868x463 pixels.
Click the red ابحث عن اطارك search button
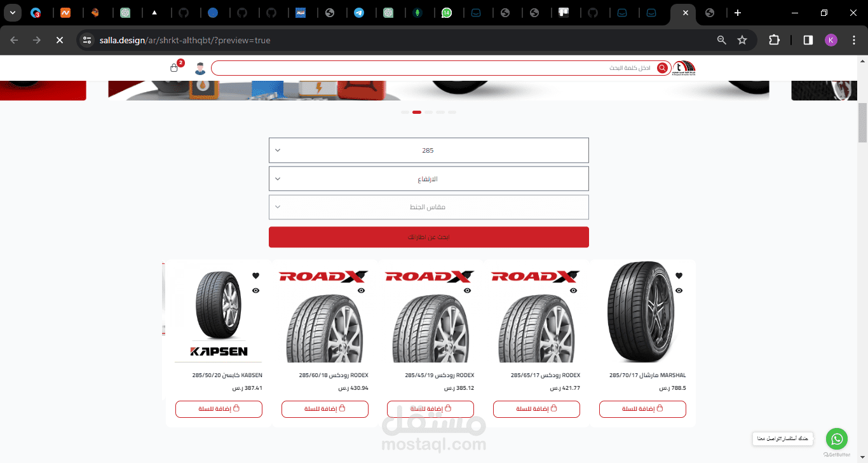click(x=429, y=237)
